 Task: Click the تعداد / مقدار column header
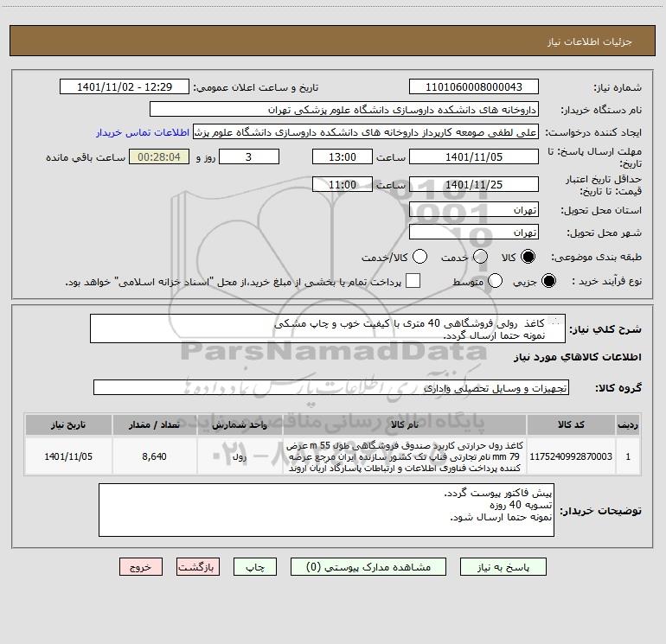coord(154,425)
